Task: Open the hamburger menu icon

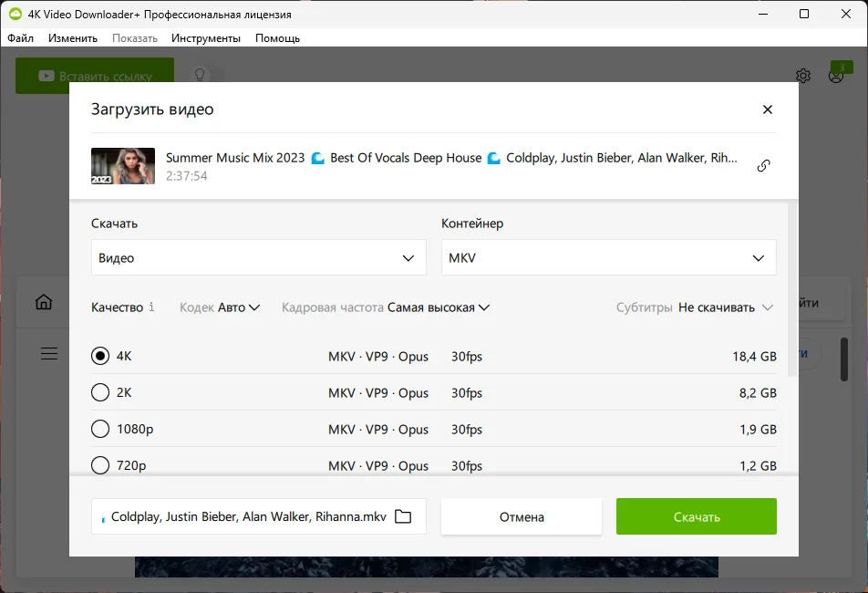Action: pyautogui.click(x=49, y=354)
